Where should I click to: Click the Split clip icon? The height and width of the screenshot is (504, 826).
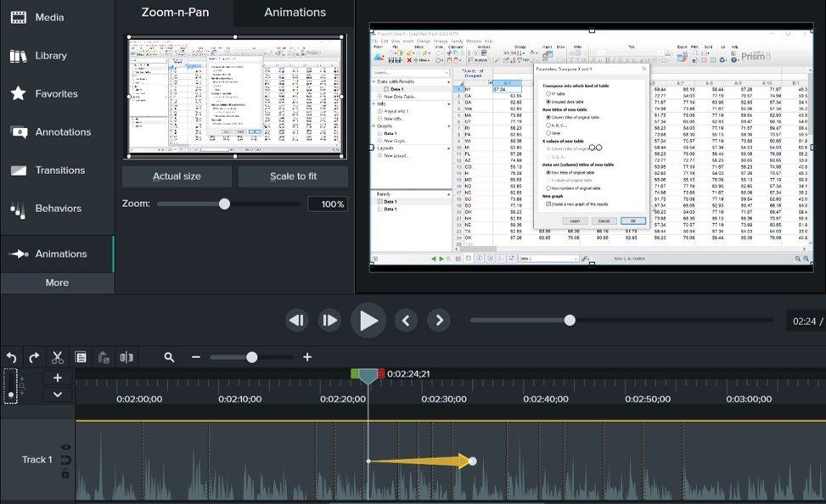[x=126, y=357]
